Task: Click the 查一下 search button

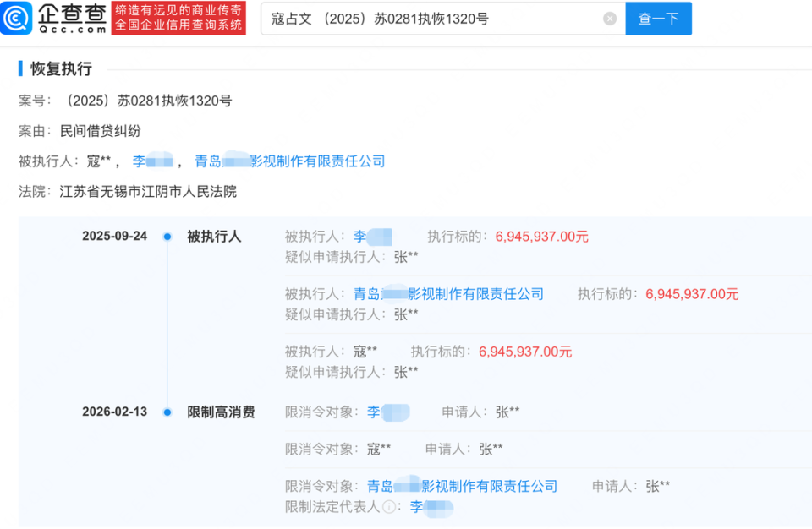Action: click(x=658, y=19)
